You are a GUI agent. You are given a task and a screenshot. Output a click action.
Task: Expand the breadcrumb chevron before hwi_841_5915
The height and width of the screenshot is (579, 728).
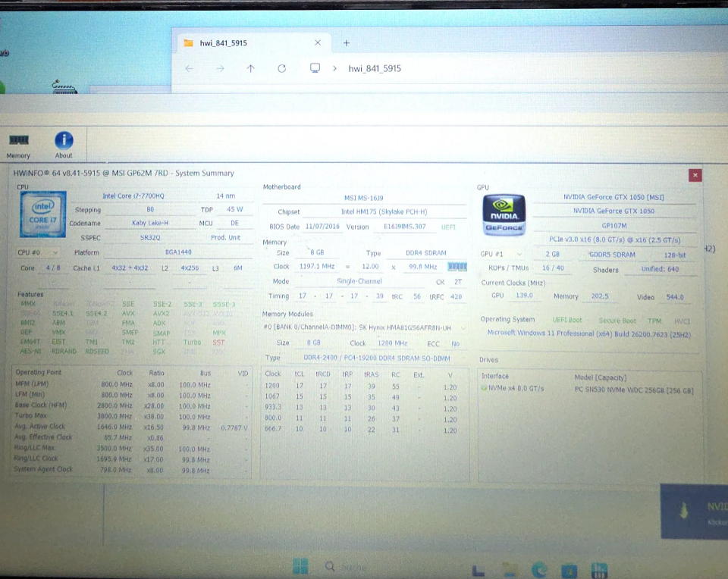[334, 69]
